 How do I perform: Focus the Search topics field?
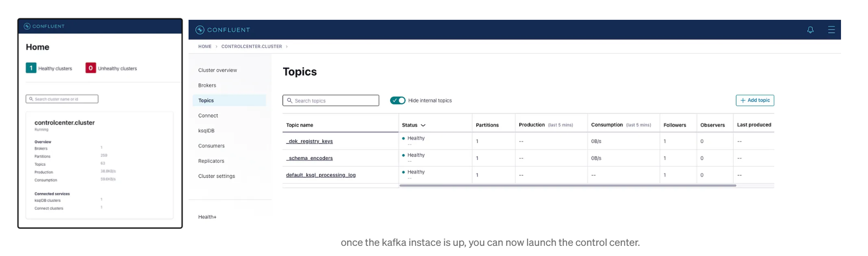[331, 100]
